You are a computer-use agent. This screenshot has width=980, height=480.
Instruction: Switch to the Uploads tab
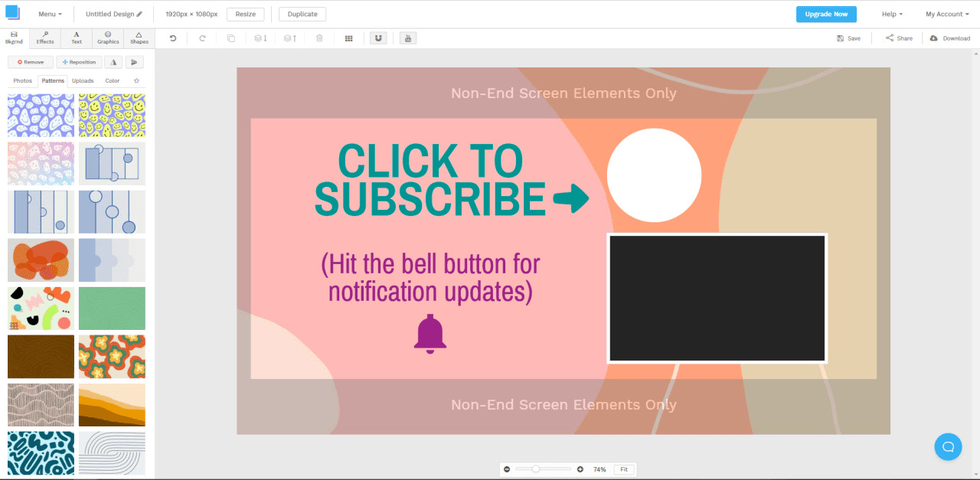pyautogui.click(x=83, y=80)
